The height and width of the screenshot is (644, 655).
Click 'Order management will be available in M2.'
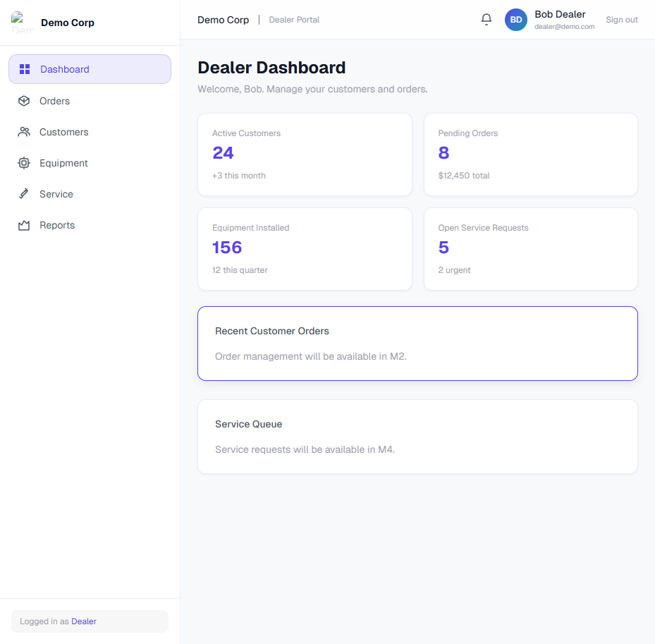[x=311, y=356]
